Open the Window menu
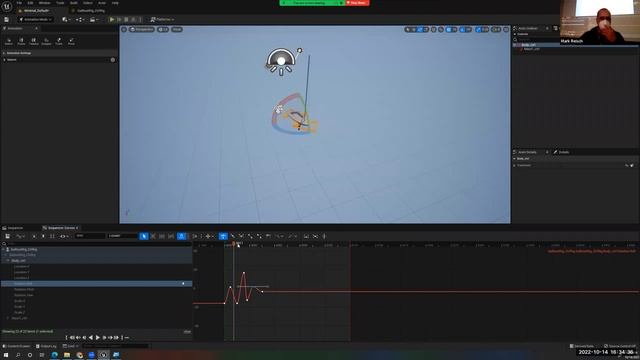 click(44, 3)
